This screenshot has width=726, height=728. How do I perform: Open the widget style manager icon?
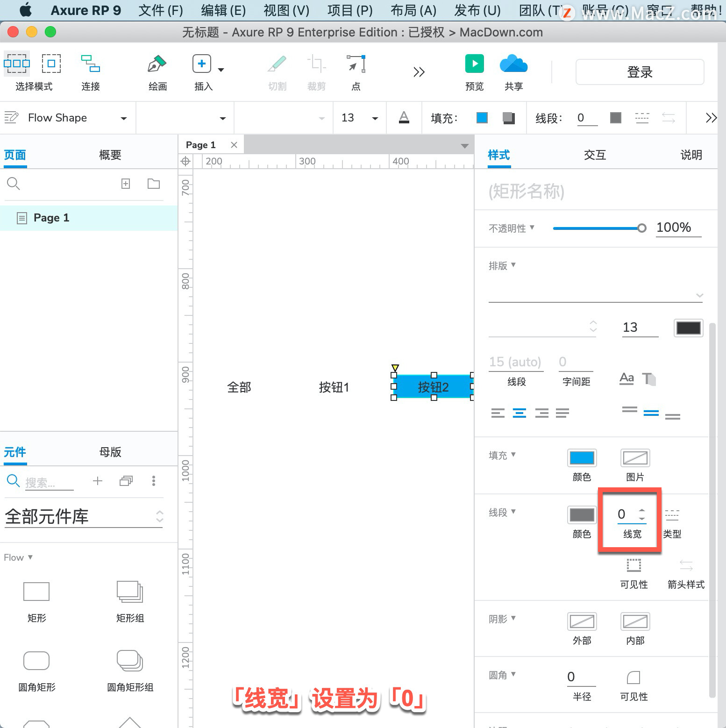(11, 117)
